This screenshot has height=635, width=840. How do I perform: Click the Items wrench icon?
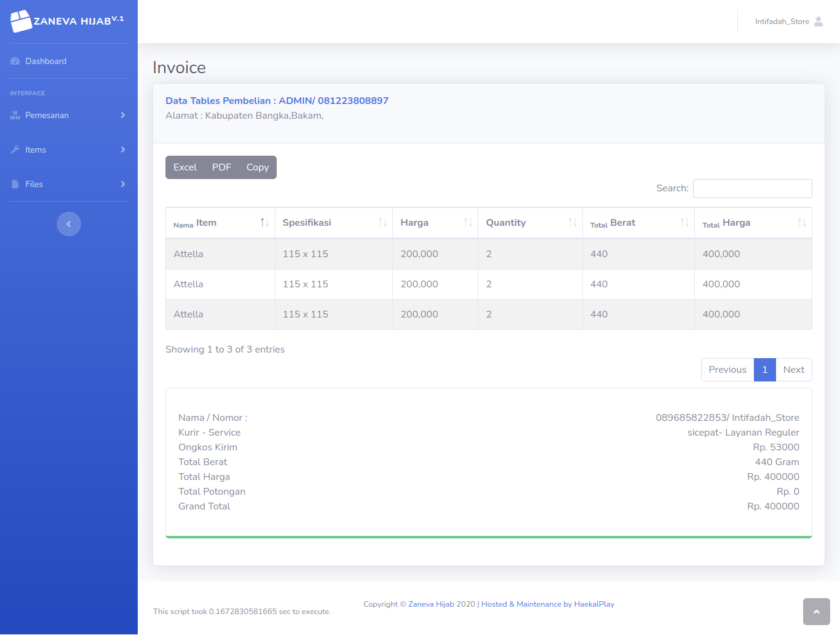tap(15, 150)
